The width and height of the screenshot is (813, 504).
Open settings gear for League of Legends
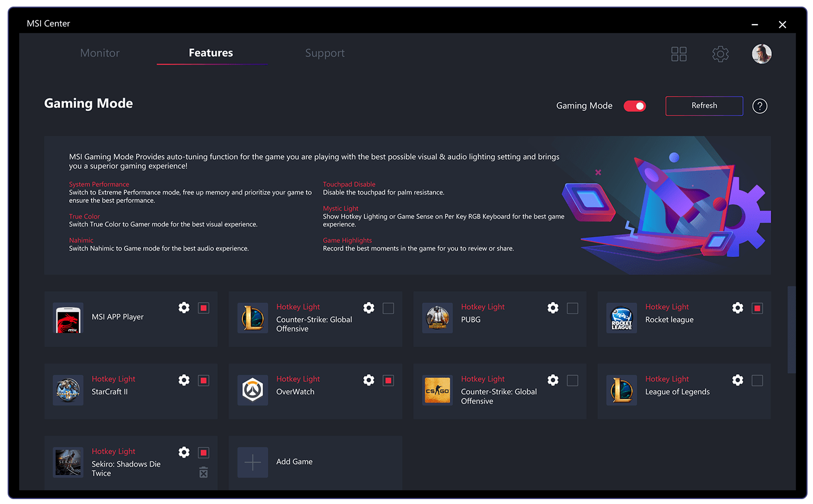click(738, 380)
